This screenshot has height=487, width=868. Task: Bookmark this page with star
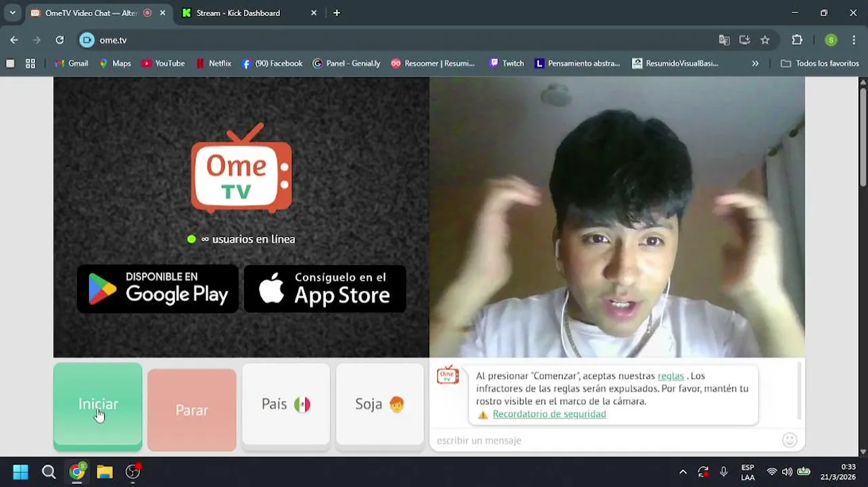point(765,40)
